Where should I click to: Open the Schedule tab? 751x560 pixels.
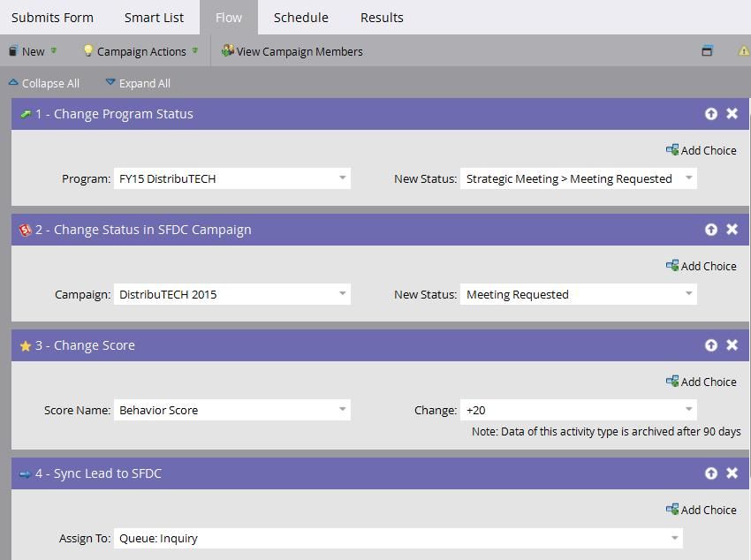300,18
